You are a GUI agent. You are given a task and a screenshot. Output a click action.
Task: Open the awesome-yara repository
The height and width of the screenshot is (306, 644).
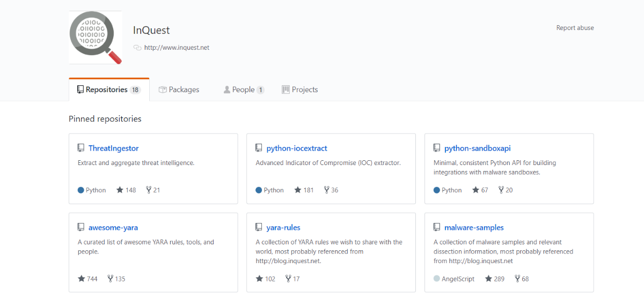click(113, 228)
